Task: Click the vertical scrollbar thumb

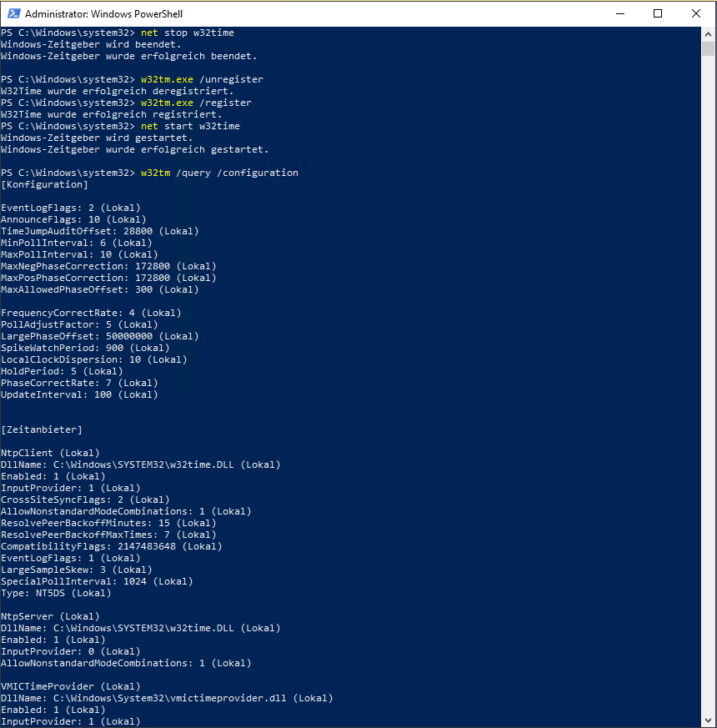Action: [x=708, y=48]
